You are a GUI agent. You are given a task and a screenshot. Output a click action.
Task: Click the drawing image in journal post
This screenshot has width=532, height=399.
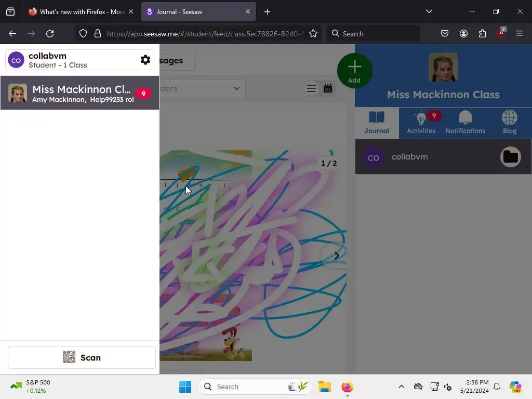click(x=253, y=255)
